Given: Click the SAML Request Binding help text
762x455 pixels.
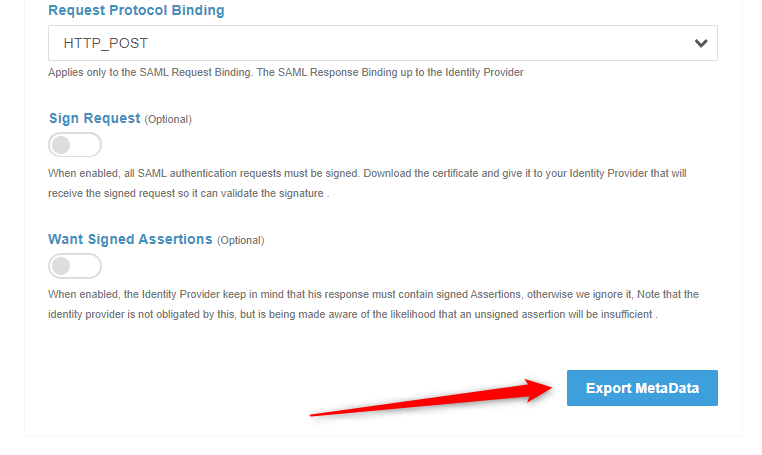Looking at the screenshot, I should pos(285,72).
